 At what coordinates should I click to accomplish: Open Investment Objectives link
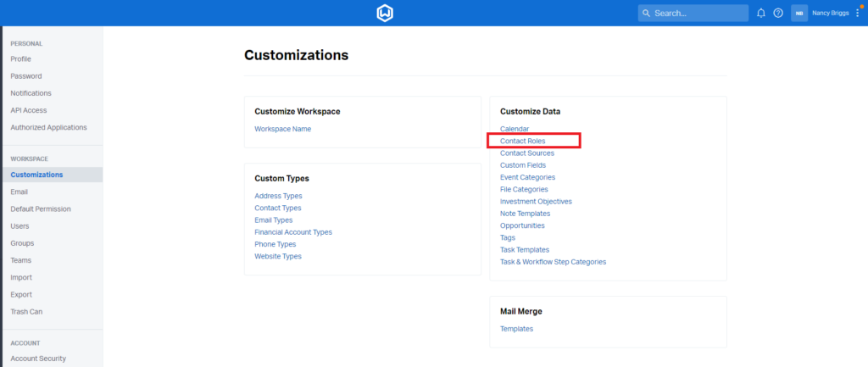pos(536,202)
